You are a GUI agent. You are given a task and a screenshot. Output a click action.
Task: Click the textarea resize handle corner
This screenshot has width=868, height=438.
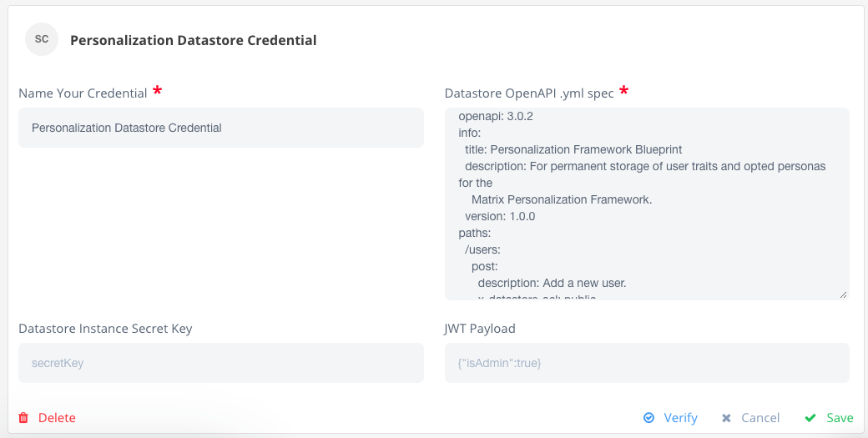pyautogui.click(x=843, y=295)
